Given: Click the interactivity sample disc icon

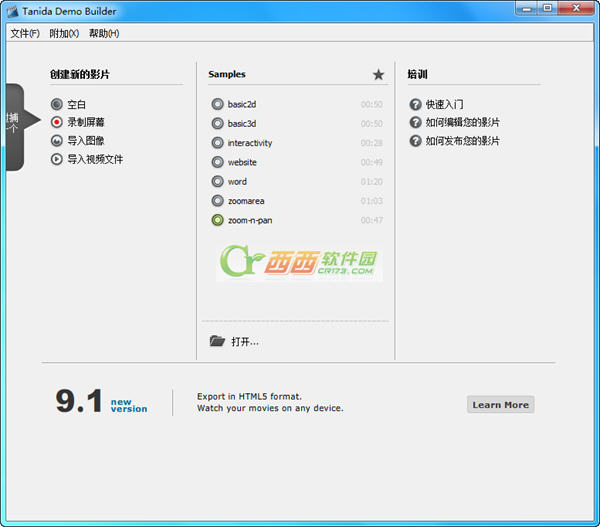Looking at the screenshot, I should (217, 143).
